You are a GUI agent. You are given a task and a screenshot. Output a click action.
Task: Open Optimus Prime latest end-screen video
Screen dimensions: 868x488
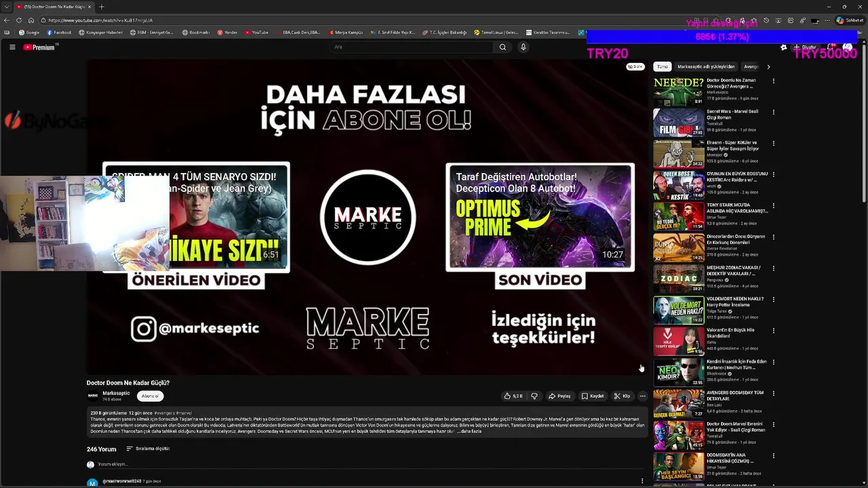[540, 217]
